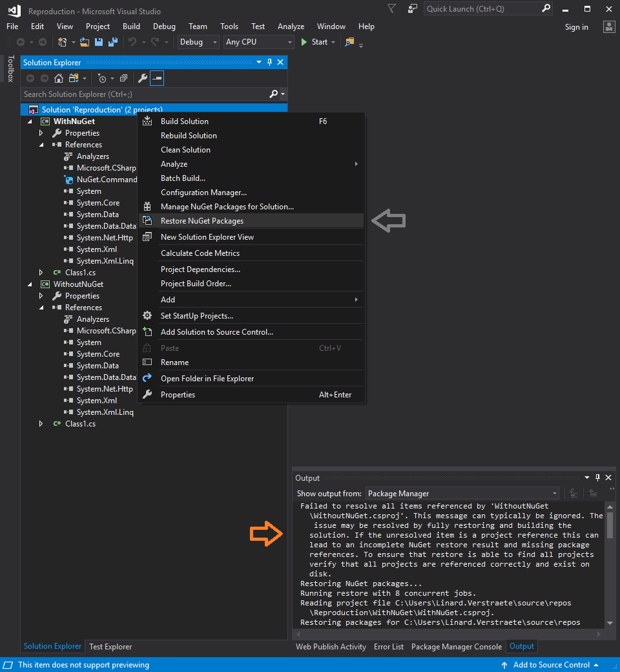Open the Any CPU platform dropdown
Image resolution: width=620 pixels, height=672 pixels.
[x=258, y=41]
